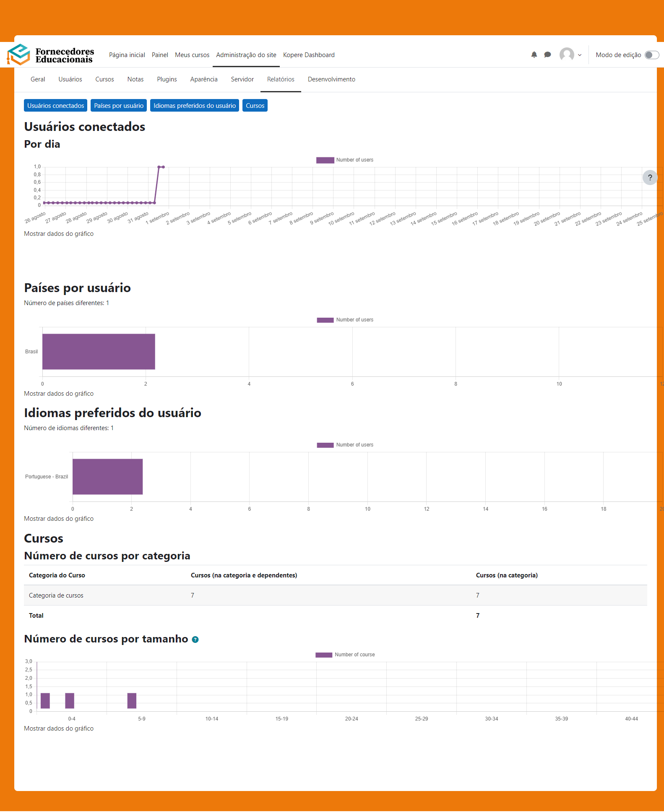Screen dimensions: 664x812
Task: Click the Total row label
Action: pyautogui.click(x=36, y=616)
